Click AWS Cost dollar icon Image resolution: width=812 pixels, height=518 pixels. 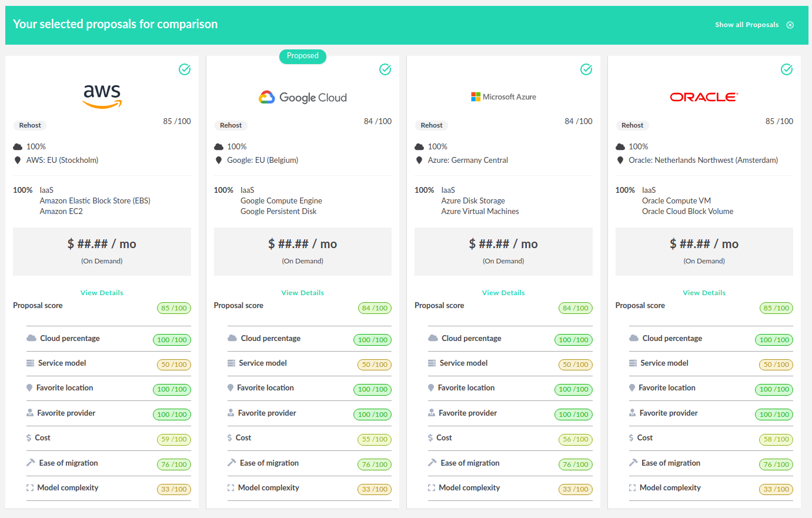[29, 438]
